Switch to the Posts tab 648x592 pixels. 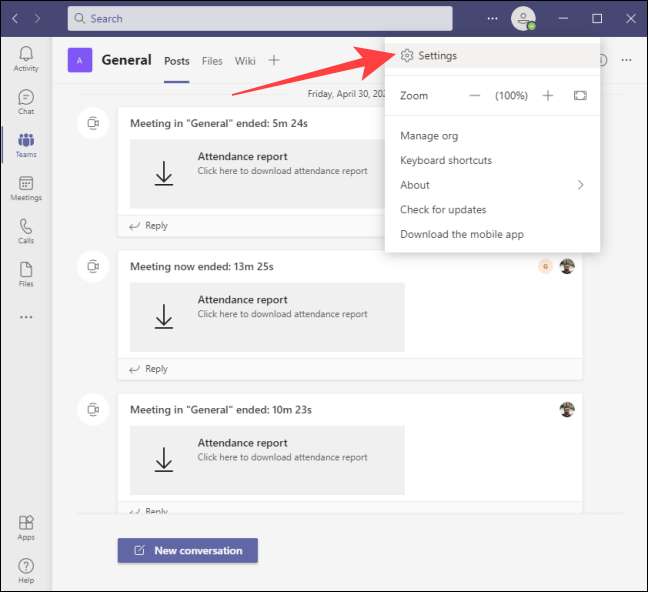pos(176,61)
